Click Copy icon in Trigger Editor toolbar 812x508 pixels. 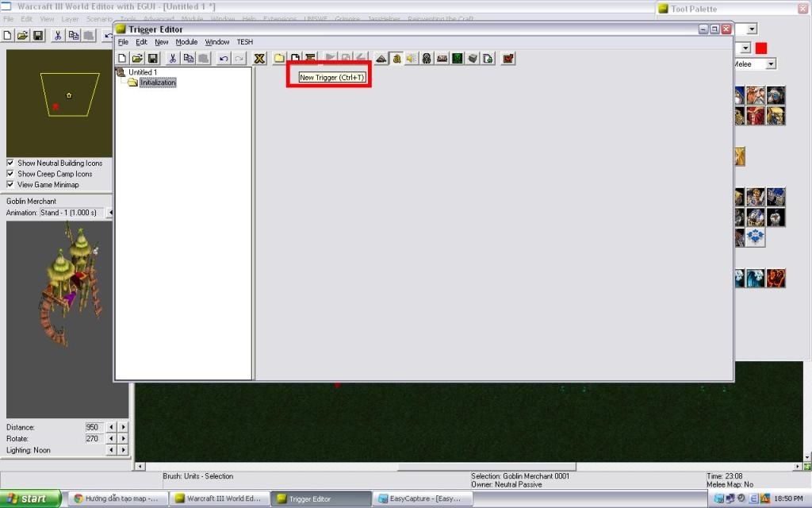point(189,59)
